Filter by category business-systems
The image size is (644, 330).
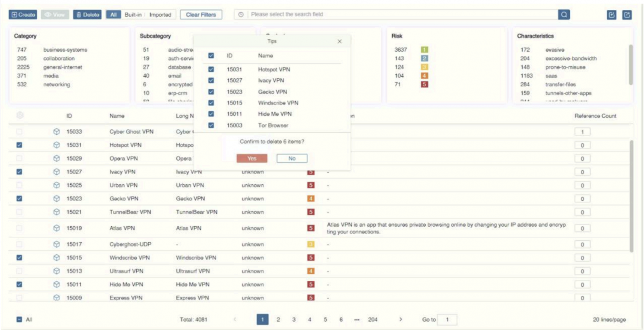click(65, 50)
